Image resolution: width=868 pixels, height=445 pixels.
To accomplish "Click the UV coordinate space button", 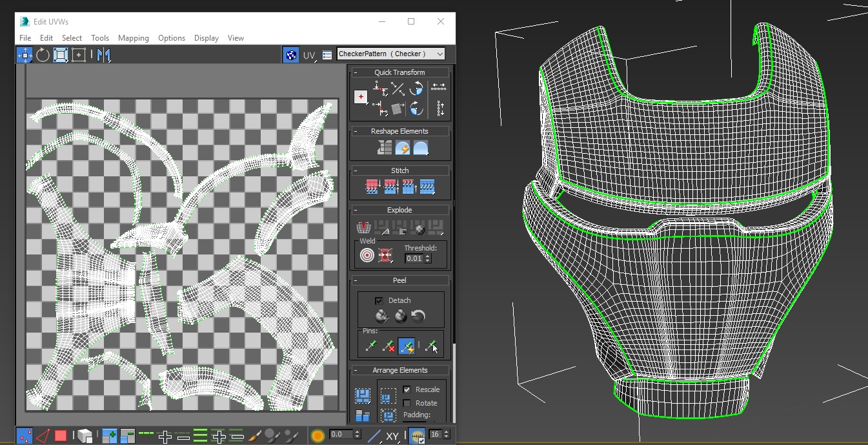I will (x=309, y=56).
